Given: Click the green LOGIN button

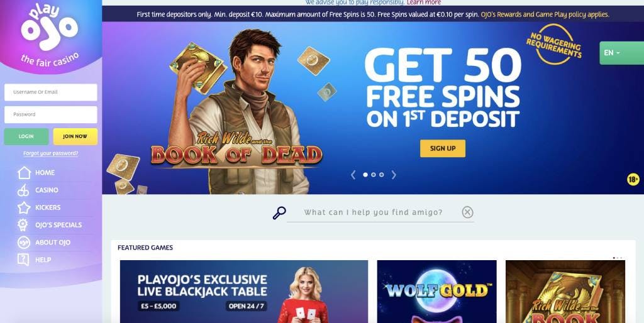Looking at the screenshot, I should click(x=26, y=136).
